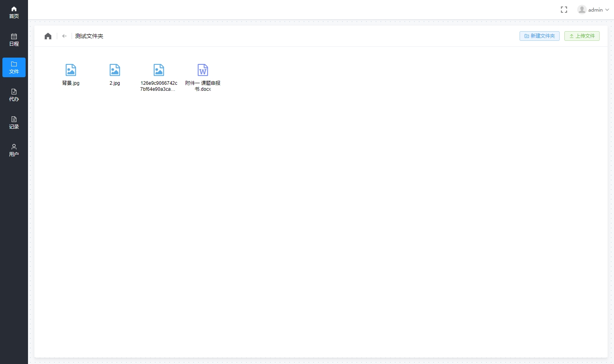Open the 记录 records sidebar item
This screenshot has width=614, height=364.
14,123
